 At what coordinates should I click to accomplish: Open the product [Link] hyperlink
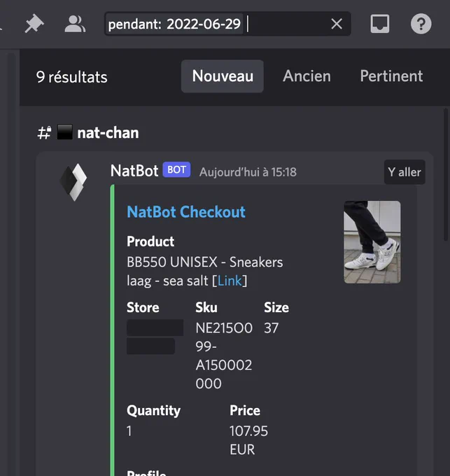tap(230, 281)
